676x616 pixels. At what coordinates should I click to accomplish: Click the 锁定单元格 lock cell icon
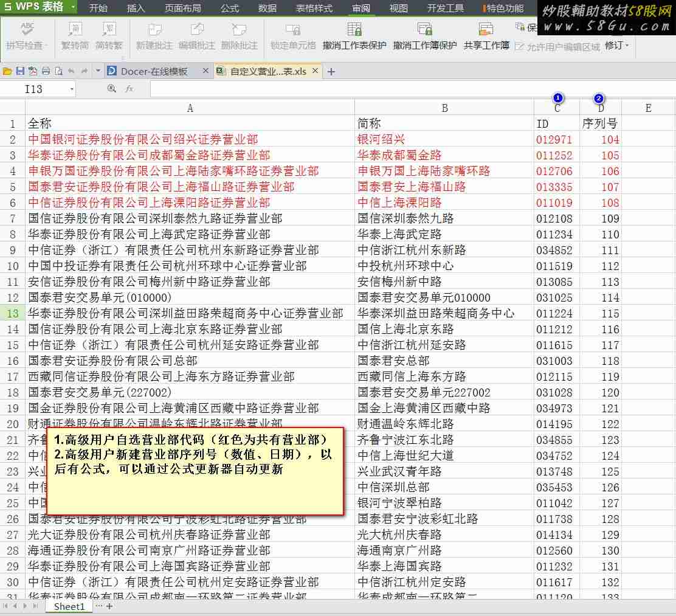click(x=293, y=29)
